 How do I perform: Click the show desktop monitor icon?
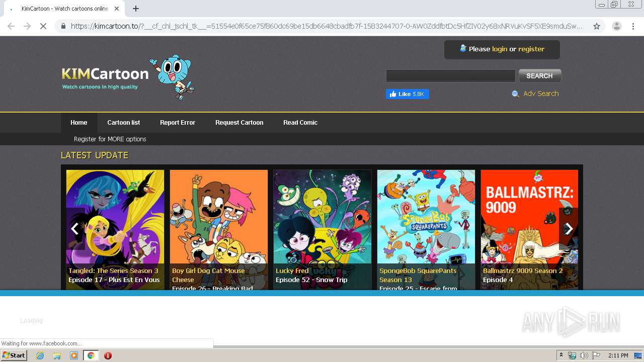pyautogui.click(x=638, y=355)
